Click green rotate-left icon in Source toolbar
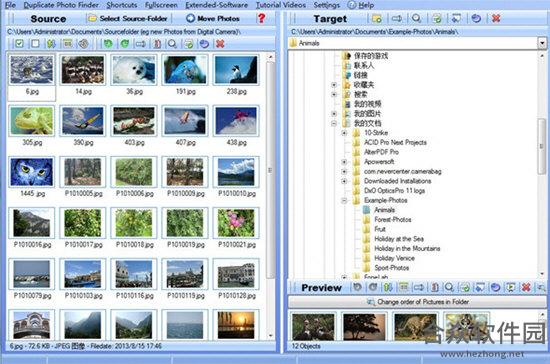The width and height of the screenshot is (550, 364). (x=108, y=44)
